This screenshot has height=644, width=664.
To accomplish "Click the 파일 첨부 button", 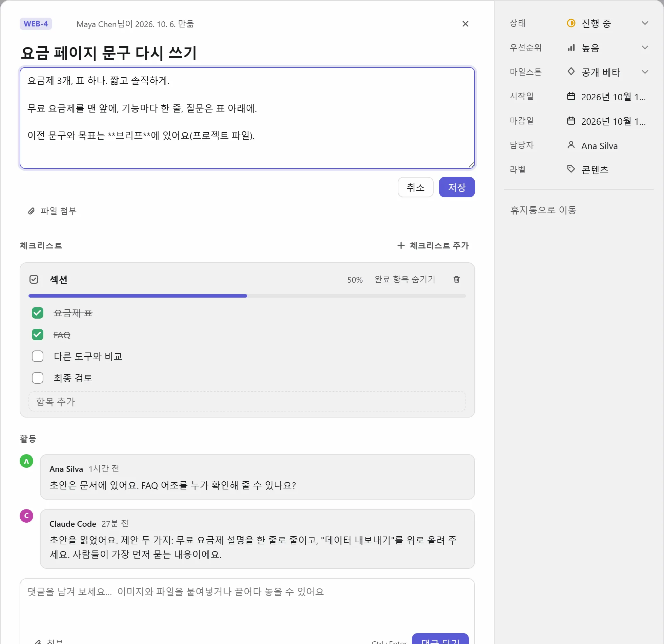I will click(x=52, y=211).
